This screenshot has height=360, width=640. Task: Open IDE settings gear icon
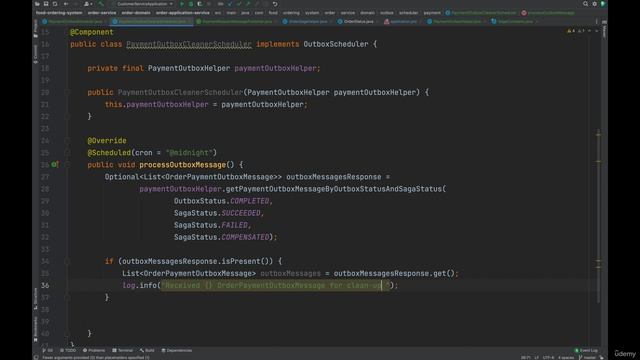[594, 4]
